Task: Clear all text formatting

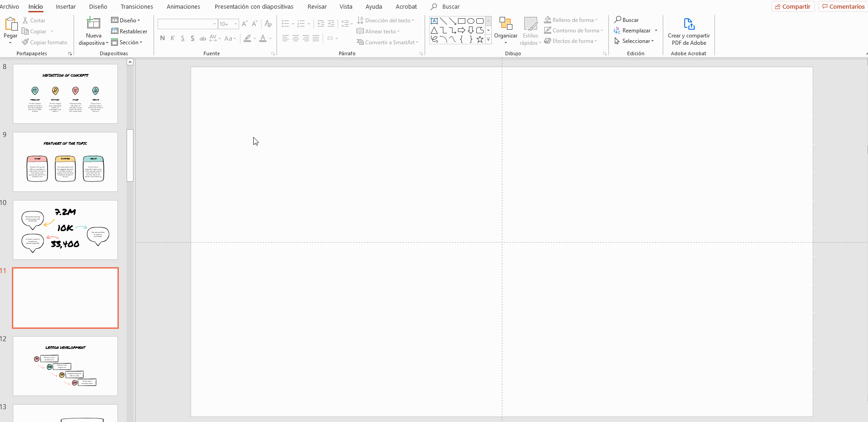Action: pyautogui.click(x=268, y=24)
